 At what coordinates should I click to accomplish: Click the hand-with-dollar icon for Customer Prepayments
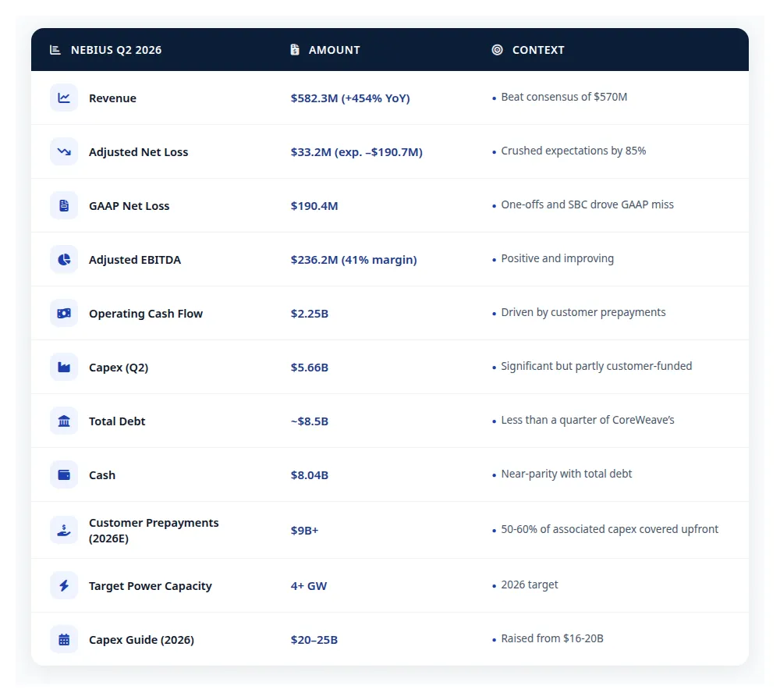[64, 530]
